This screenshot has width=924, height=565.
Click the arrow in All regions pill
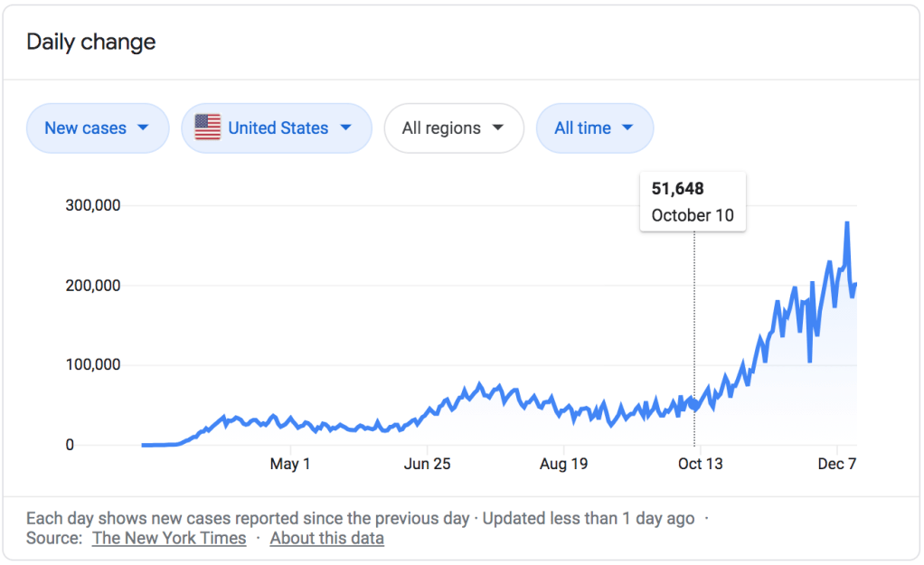pos(497,127)
